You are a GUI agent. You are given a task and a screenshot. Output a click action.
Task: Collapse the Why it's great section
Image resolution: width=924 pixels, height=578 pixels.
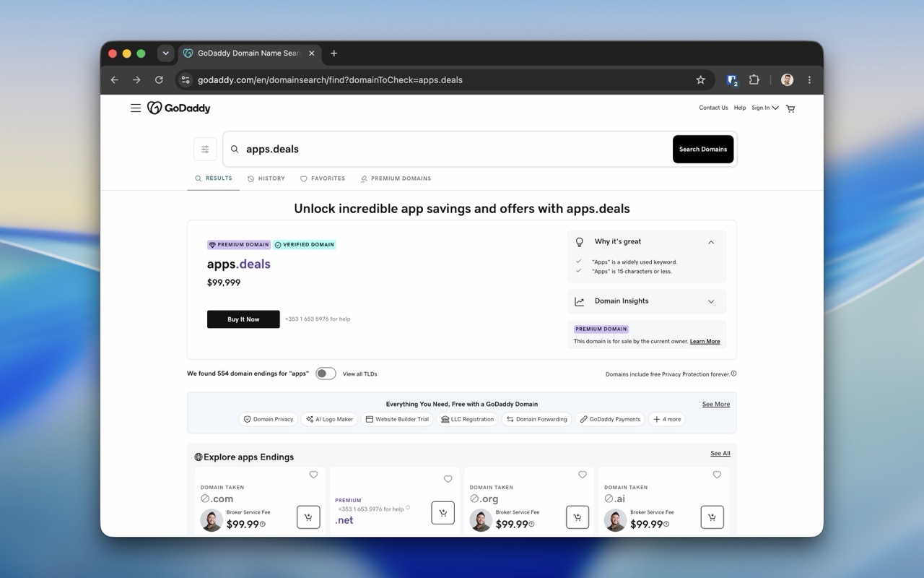click(x=647, y=242)
